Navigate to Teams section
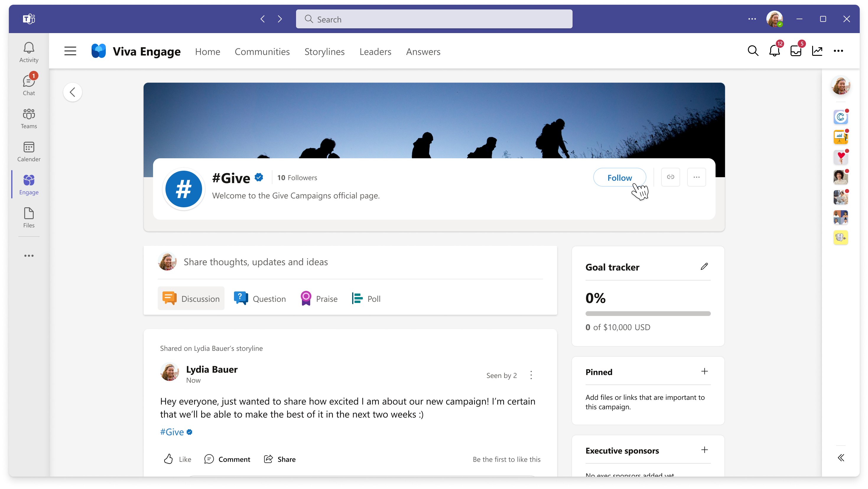Screen dimensions: 868x489 click(x=28, y=119)
